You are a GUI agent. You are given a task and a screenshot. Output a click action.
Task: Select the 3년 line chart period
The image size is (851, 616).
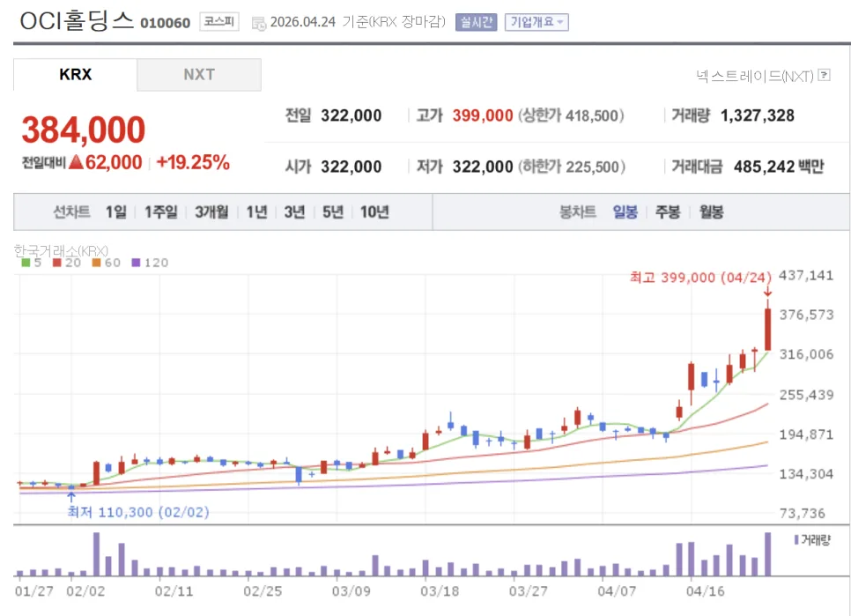pos(295,212)
